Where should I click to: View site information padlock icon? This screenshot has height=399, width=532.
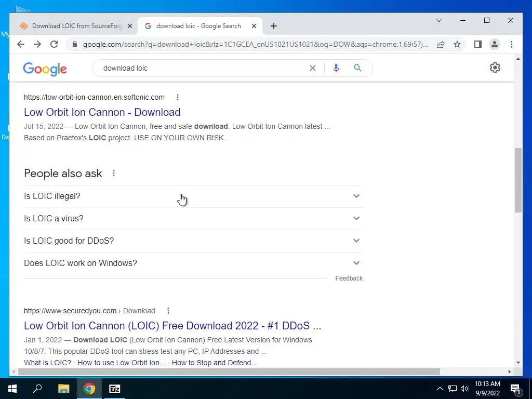[x=75, y=45]
